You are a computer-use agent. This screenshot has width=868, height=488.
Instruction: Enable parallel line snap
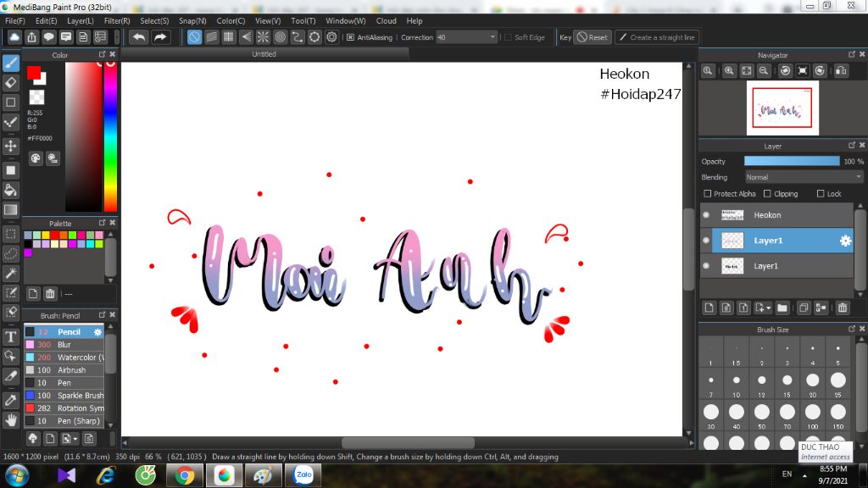pos(211,37)
